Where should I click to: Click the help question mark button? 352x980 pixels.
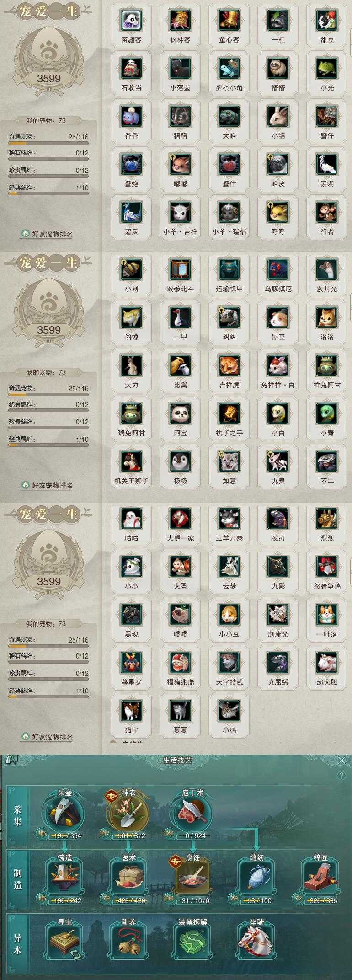pyautogui.click(x=341, y=776)
